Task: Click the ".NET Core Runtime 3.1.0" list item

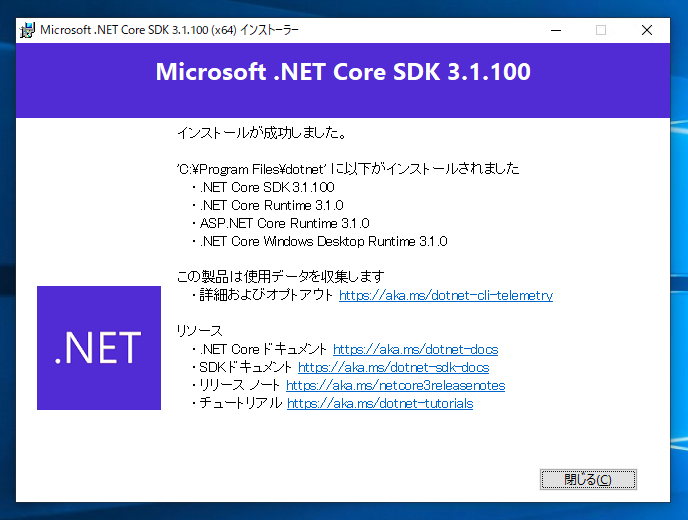Action: click(x=271, y=205)
